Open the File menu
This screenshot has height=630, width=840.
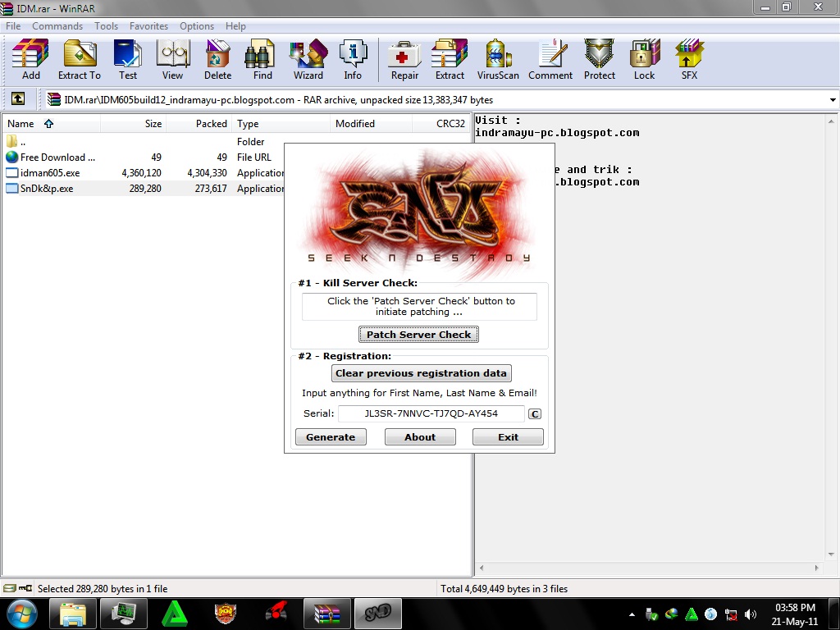pos(13,25)
